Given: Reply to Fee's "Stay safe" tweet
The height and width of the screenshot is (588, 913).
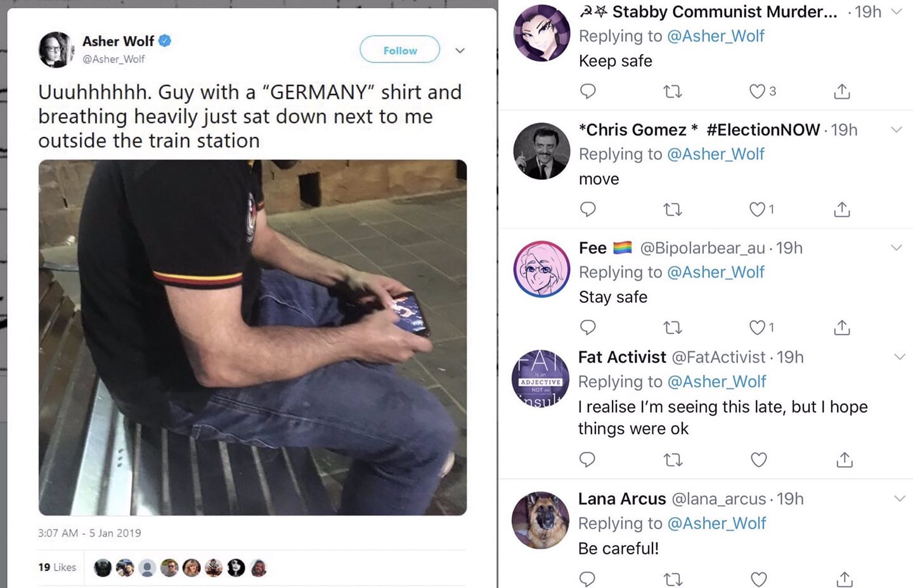Looking at the screenshot, I should click(588, 328).
